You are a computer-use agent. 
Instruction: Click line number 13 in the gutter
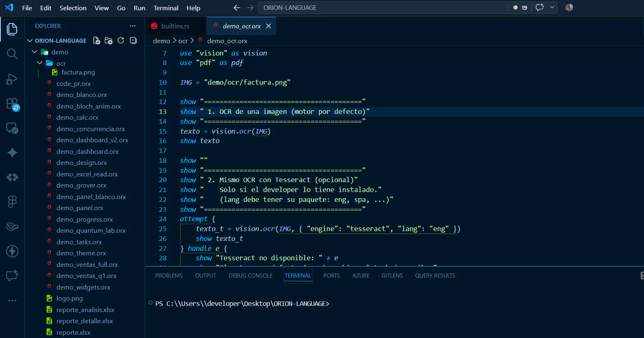coord(163,112)
